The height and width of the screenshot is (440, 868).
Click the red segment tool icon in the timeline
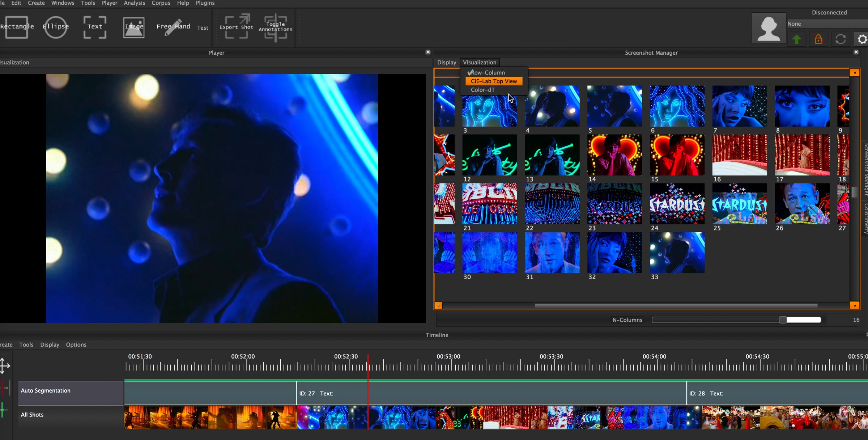pos(5,388)
